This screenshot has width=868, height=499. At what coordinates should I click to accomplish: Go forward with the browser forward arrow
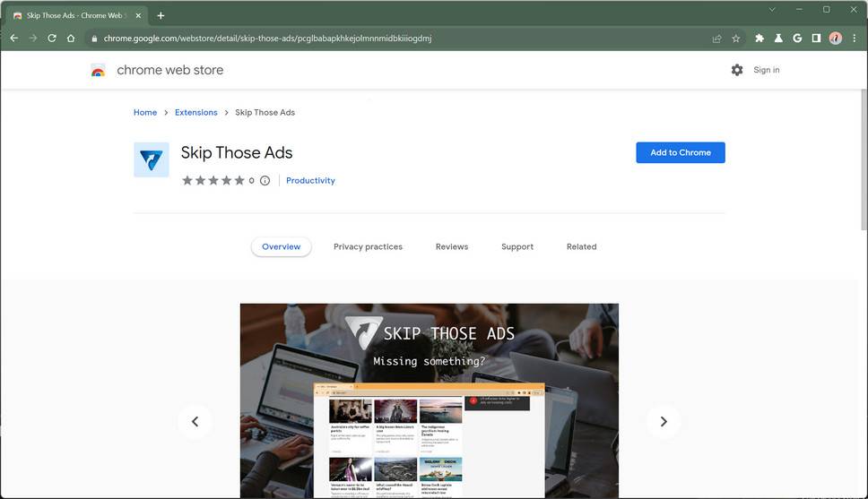click(33, 39)
